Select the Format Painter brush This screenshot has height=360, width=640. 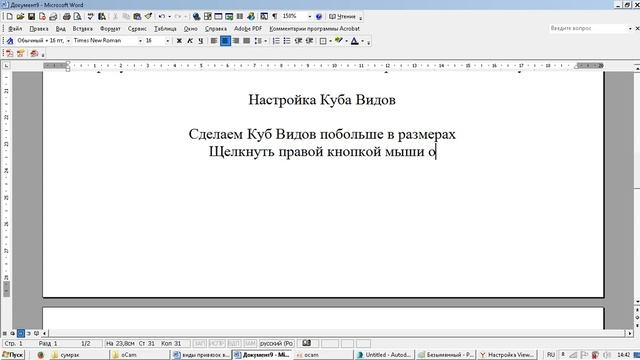(148, 17)
